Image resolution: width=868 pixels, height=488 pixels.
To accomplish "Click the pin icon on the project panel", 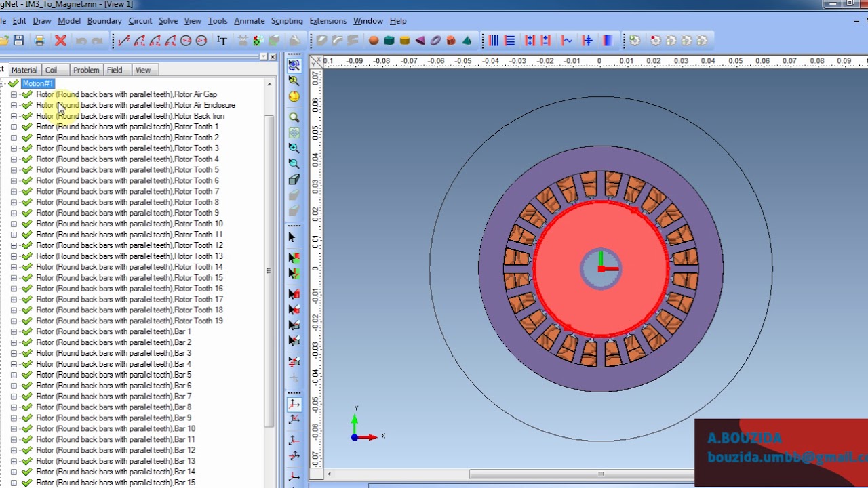I will tap(263, 56).
